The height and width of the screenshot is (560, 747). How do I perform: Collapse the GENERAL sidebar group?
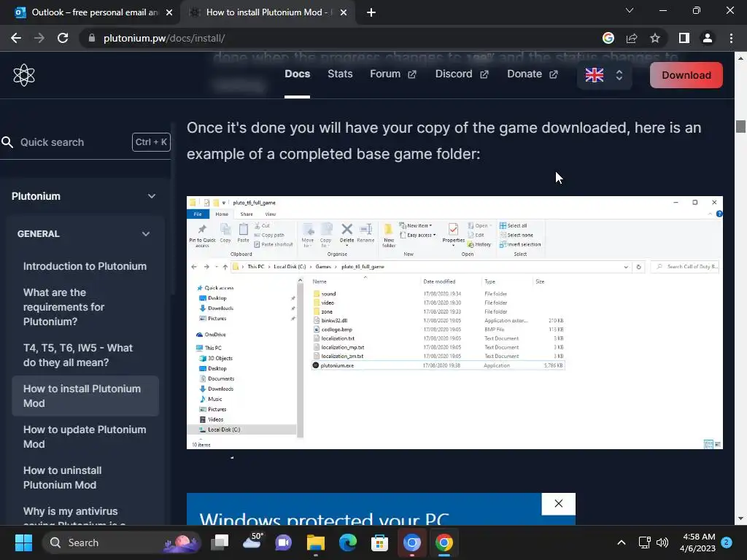[146, 234]
